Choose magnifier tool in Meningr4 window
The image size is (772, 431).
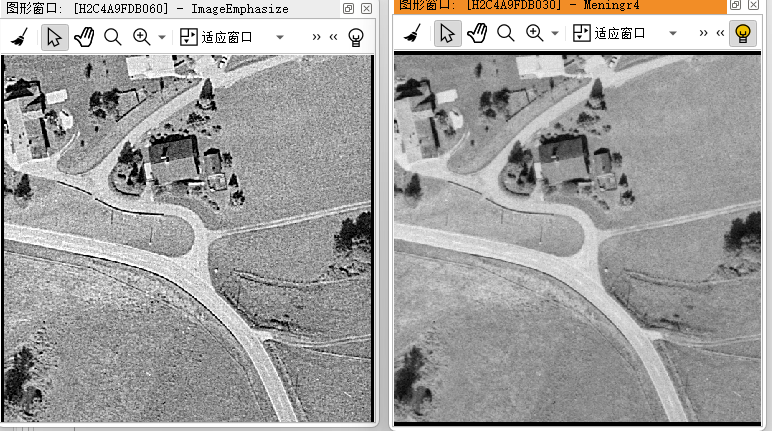click(x=506, y=33)
